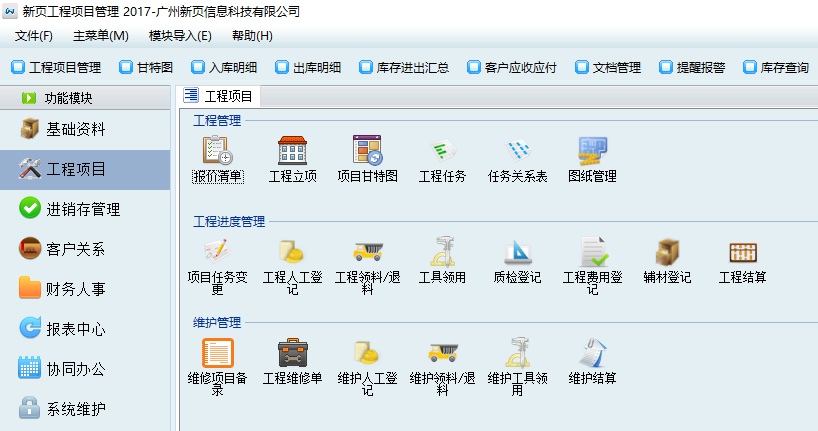Open the 维修项目备录 icon
This screenshot has height=431, width=818.
[218, 353]
